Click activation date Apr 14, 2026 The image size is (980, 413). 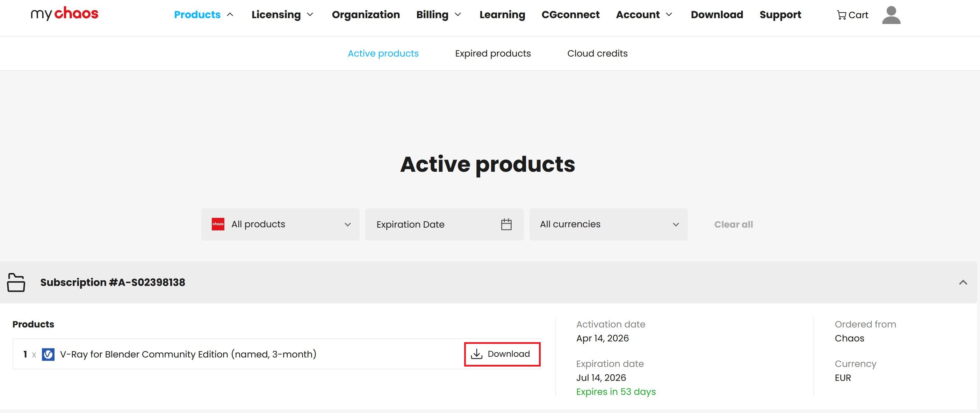(x=602, y=338)
